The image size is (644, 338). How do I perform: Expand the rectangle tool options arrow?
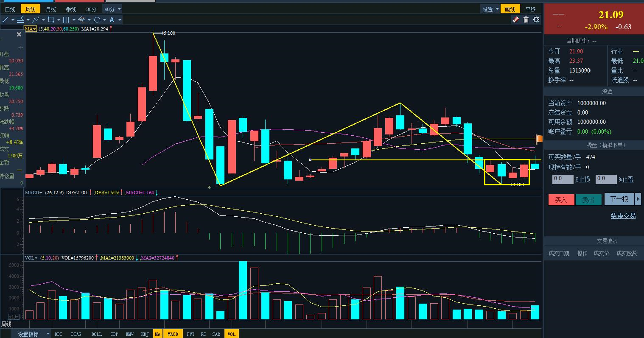click(59, 20)
